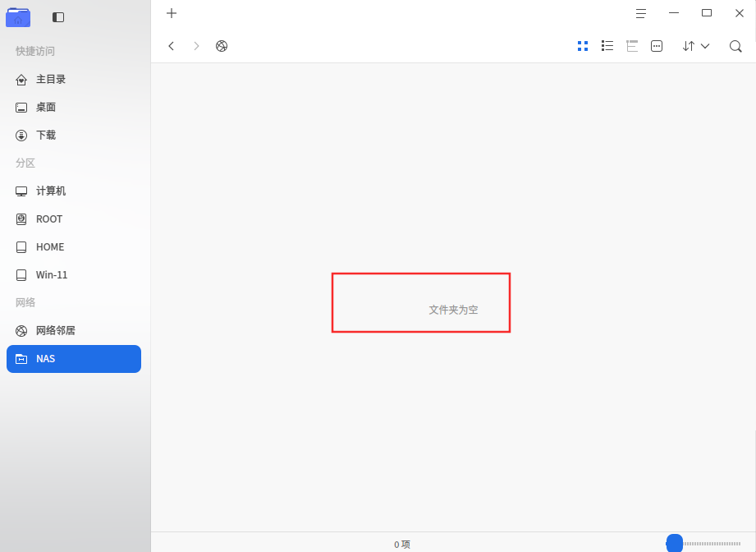Switch to tree view
Viewport: 756px width, 552px height.
pyautogui.click(x=632, y=46)
